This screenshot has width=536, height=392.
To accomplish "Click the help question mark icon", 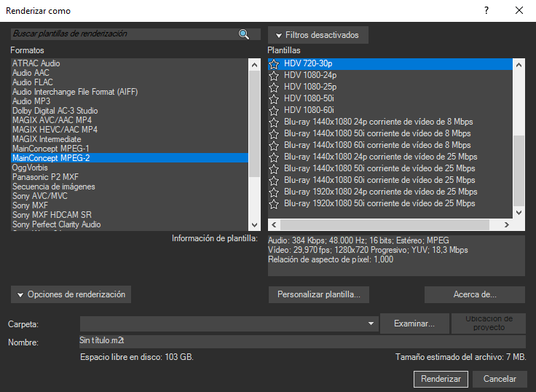I will [486, 11].
